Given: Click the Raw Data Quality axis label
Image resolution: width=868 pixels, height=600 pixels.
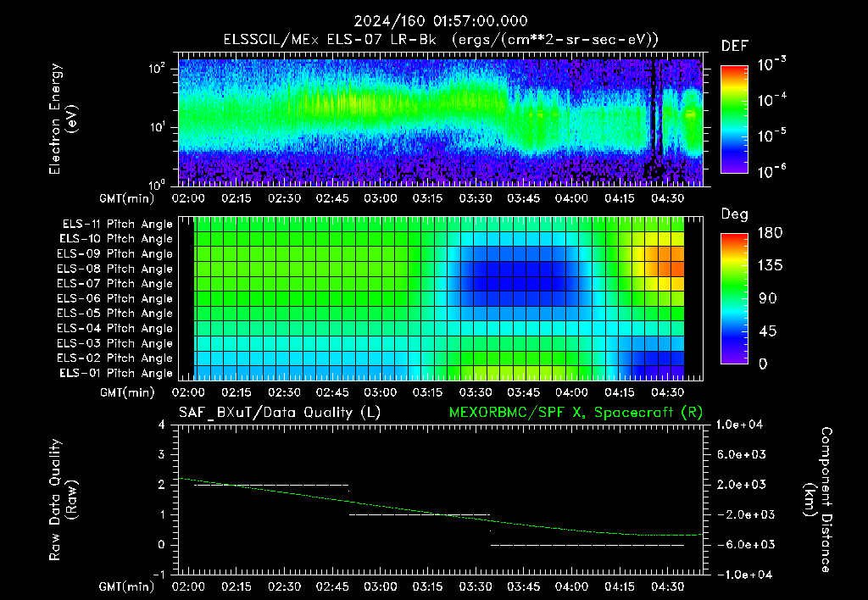Looking at the screenshot, I should coord(63,500).
